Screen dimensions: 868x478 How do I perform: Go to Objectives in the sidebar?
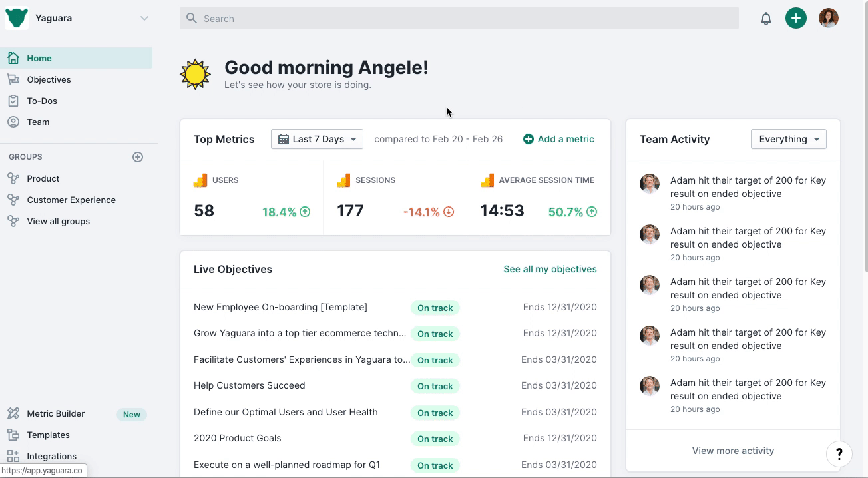[49, 79]
